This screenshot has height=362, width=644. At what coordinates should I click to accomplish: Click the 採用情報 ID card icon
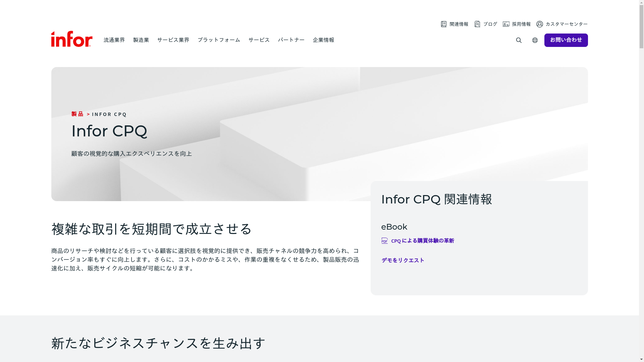(x=506, y=24)
